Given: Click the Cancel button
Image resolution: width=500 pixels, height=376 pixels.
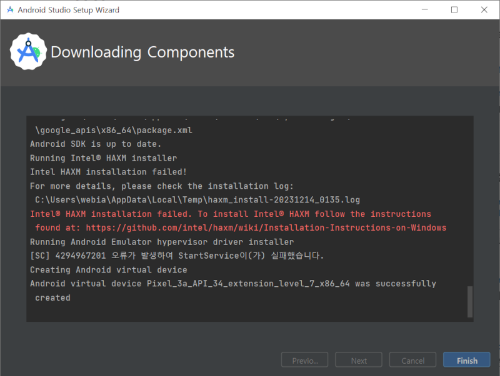Looking at the screenshot, I should coord(413,360).
